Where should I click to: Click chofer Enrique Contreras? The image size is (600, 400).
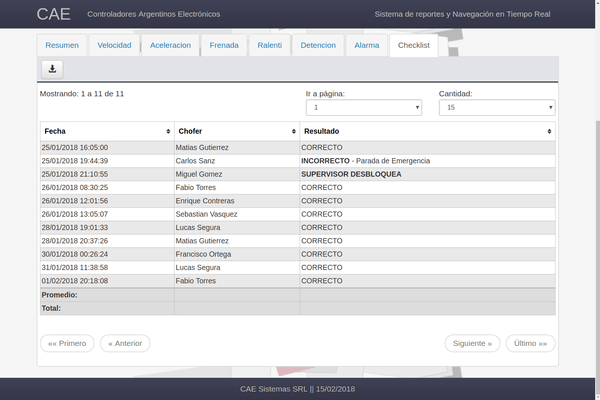coord(205,201)
